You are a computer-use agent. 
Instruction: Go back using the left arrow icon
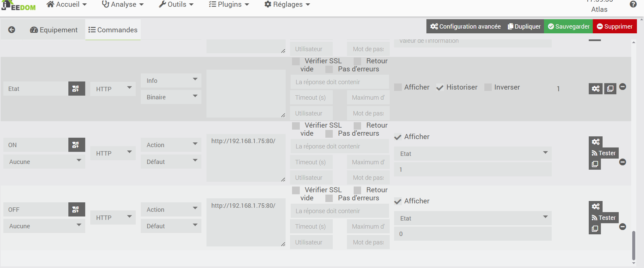11,30
